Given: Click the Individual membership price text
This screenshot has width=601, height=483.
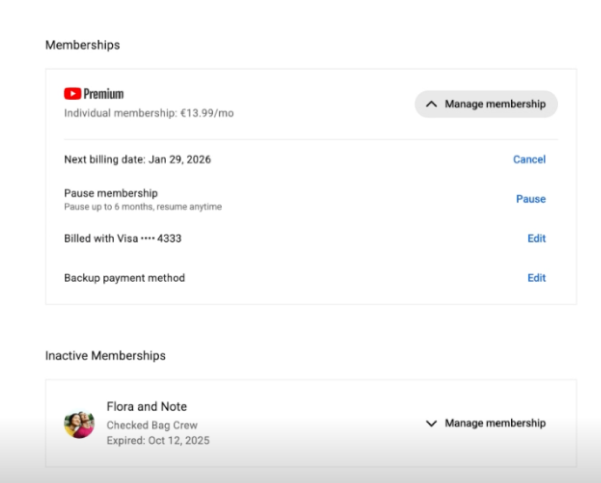Looking at the screenshot, I should tap(148, 113).
